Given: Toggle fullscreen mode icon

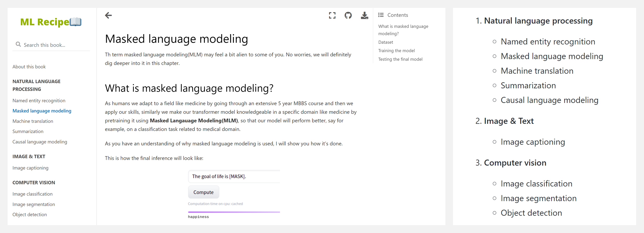Looking at the screenshot, I should pyautogui.click(x=332, y=16).
